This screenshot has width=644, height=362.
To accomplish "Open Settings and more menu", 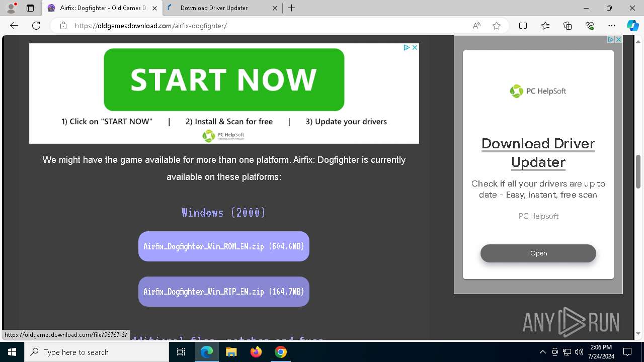I will coord(612,26).
